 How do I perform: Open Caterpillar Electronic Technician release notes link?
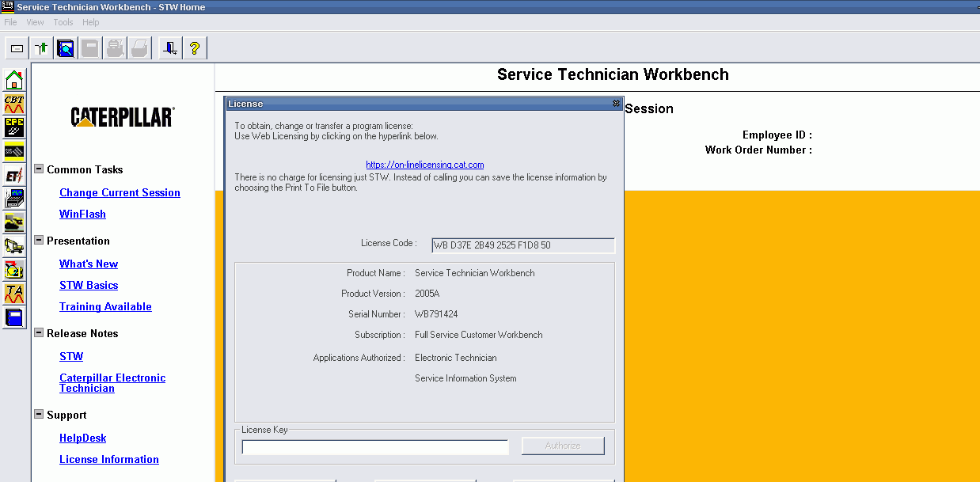(x=112, y=383)
